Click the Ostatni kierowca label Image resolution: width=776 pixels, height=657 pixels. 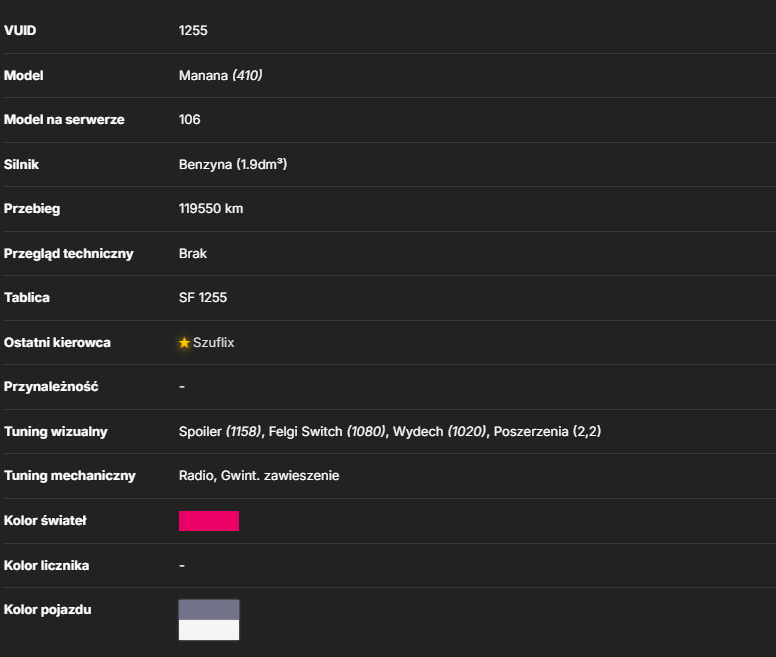57,342
